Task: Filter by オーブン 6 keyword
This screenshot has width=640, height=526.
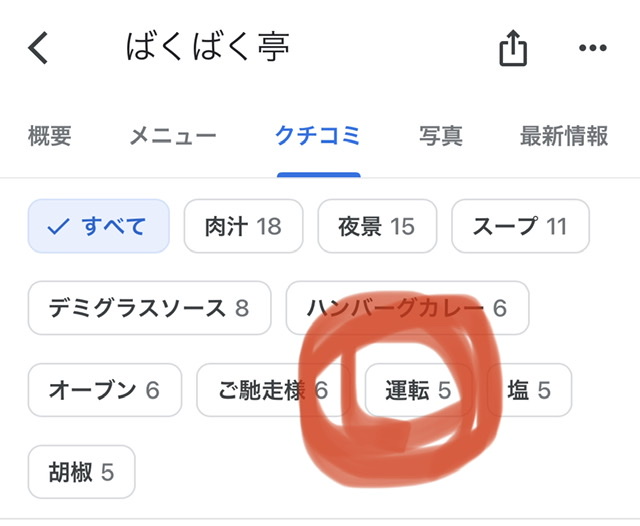Action: pyautogui.click(x=105, y=390)
